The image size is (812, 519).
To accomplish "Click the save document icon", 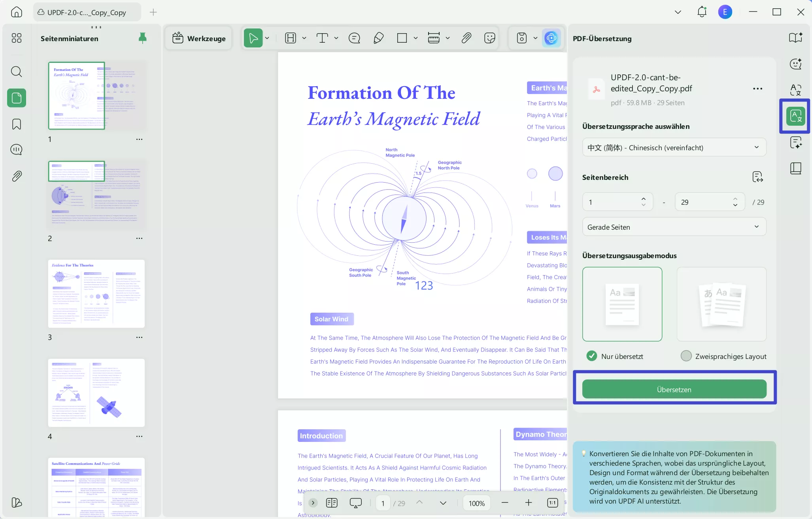I will [x=522, y=38].
